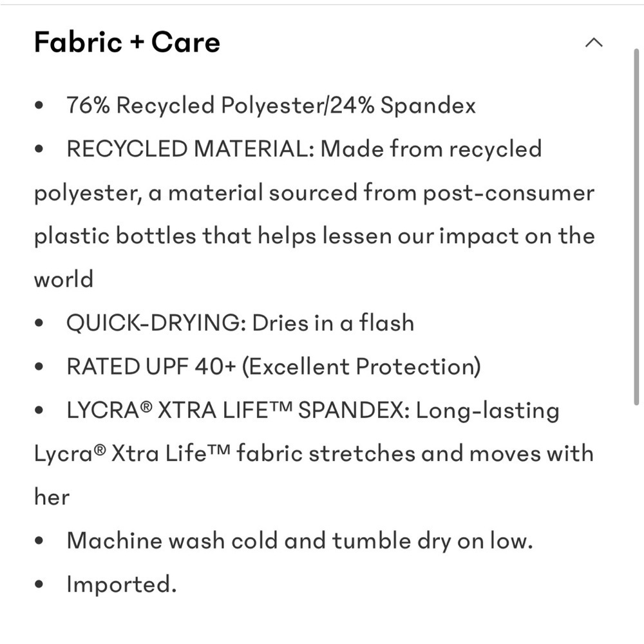The image size is (644, 644).
Task: Click the QUICK-DRYING: Dries in a flash line
Action: [x=240, y=323]
